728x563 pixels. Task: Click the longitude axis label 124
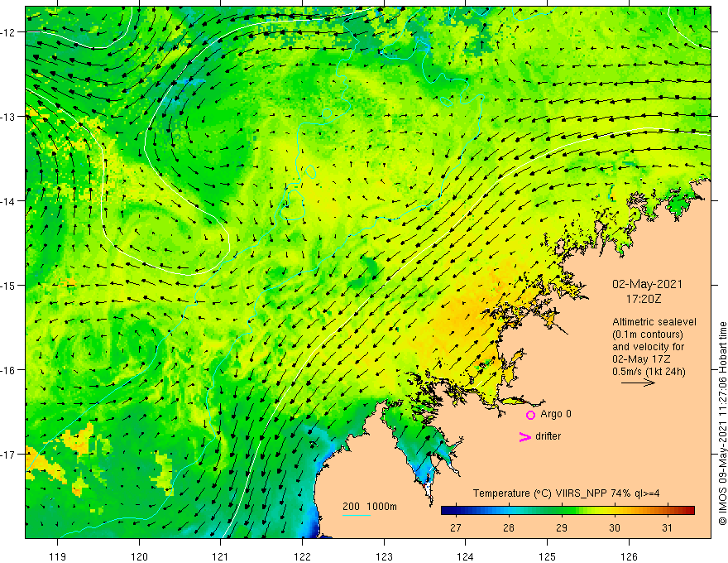click(x=466, y=556)
